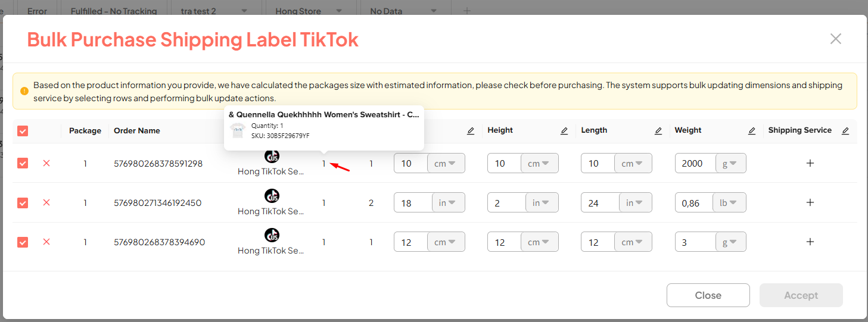Switch to the Fulfilled - No Tracking tab
Screen dimensions: 868x322
[x=114, y=11]
